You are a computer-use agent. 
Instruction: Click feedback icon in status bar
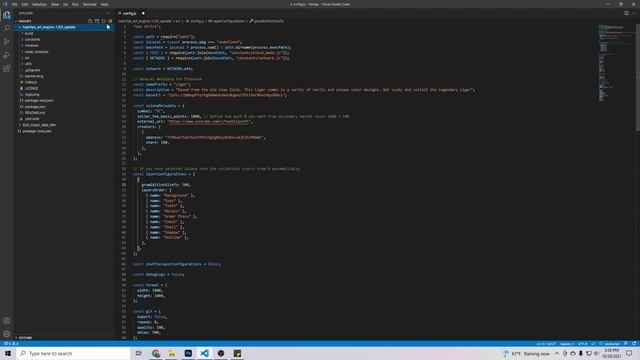(x=625, y=344)
